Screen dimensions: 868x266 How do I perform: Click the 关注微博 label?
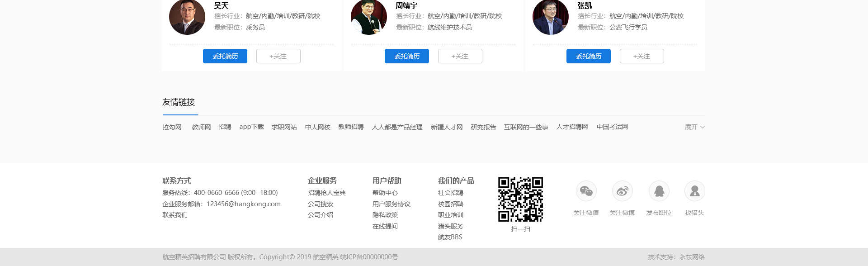pos(622,213)
